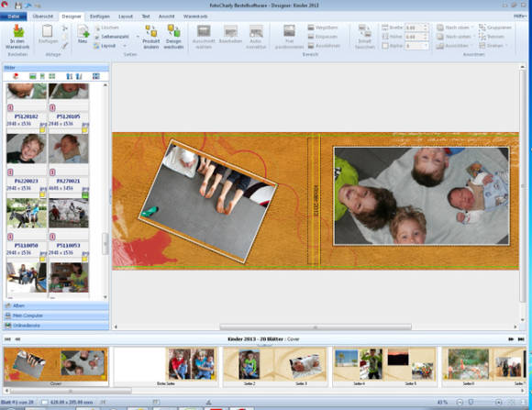The image size is (532, 410).
Task: Select the tilted feet photo on canvas
Action: (x=208, y=201)
